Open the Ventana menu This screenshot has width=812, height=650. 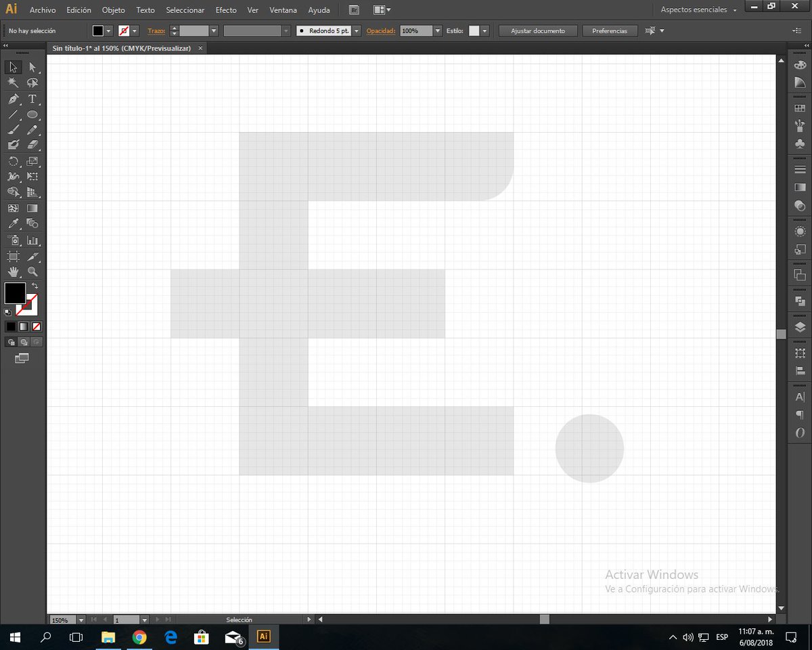click(283, 10)
